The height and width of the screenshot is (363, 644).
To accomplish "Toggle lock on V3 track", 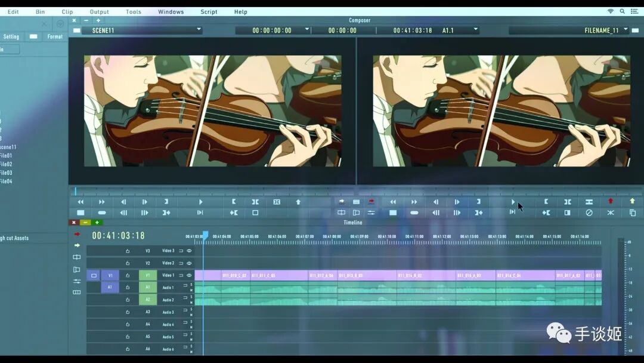I will pyautogui.click(x=128, y=251).
